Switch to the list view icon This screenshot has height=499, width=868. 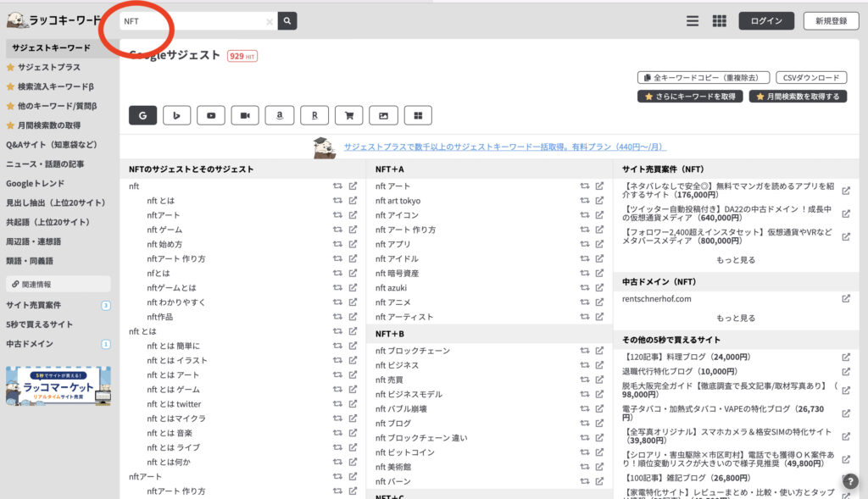(693, 21)
